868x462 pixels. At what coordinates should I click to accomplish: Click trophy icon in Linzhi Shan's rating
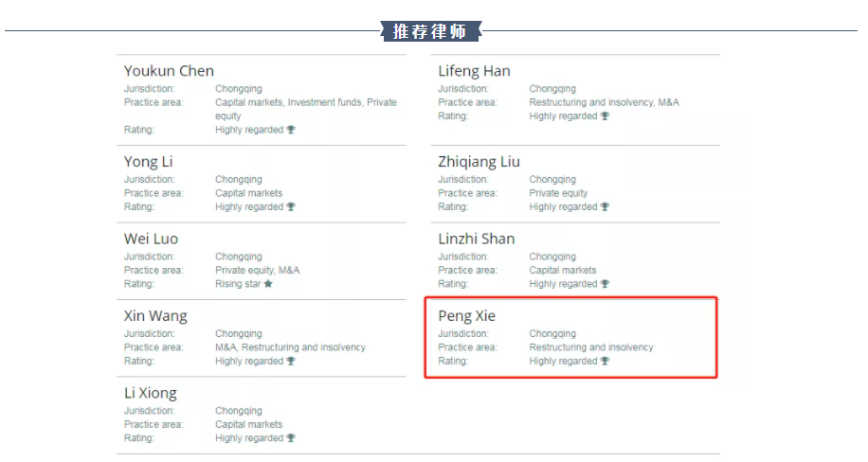point(605,284)
